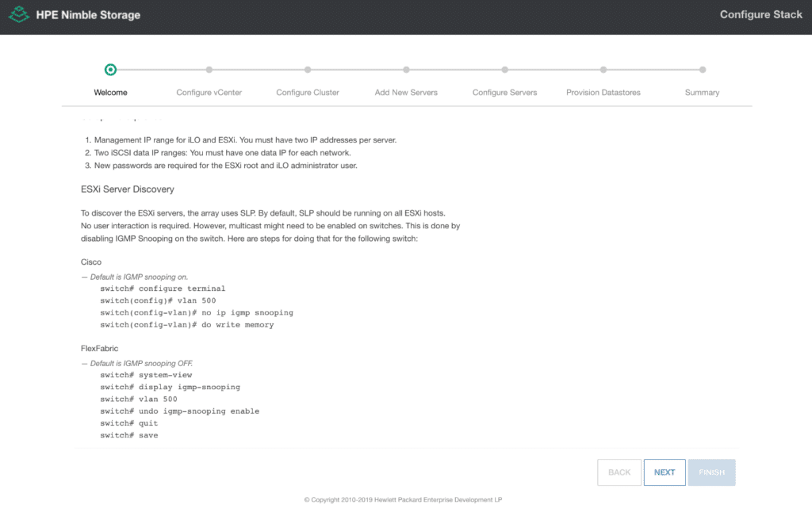Screen dimensions: 812x512
Task: Go to the Add New Servers step label
Action: point(407,92)
